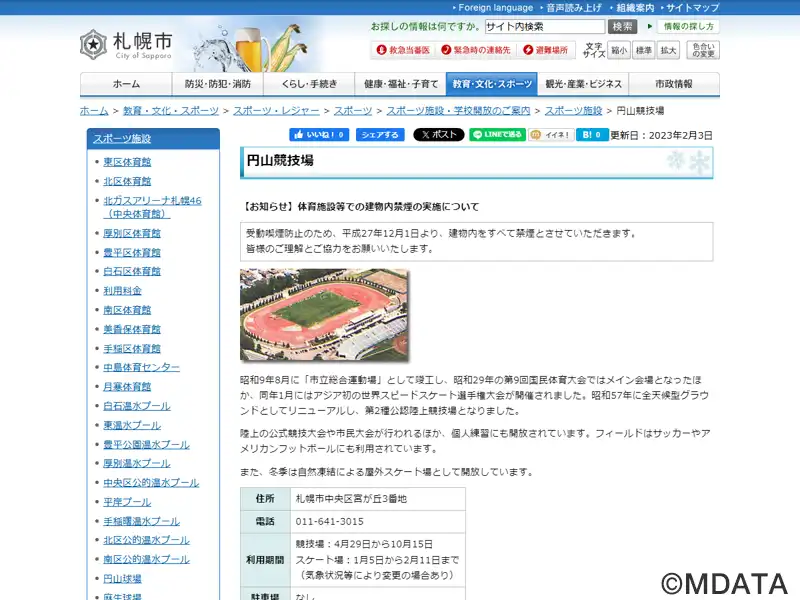Click the X ポスト button
The image size is (800, 600).
[x=438, y=135]
